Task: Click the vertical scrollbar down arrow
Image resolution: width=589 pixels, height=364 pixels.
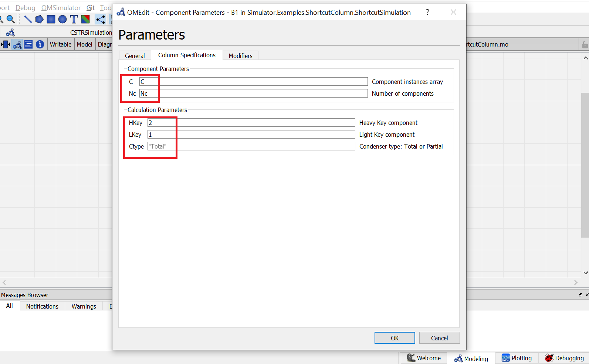Action: [585, 273]
